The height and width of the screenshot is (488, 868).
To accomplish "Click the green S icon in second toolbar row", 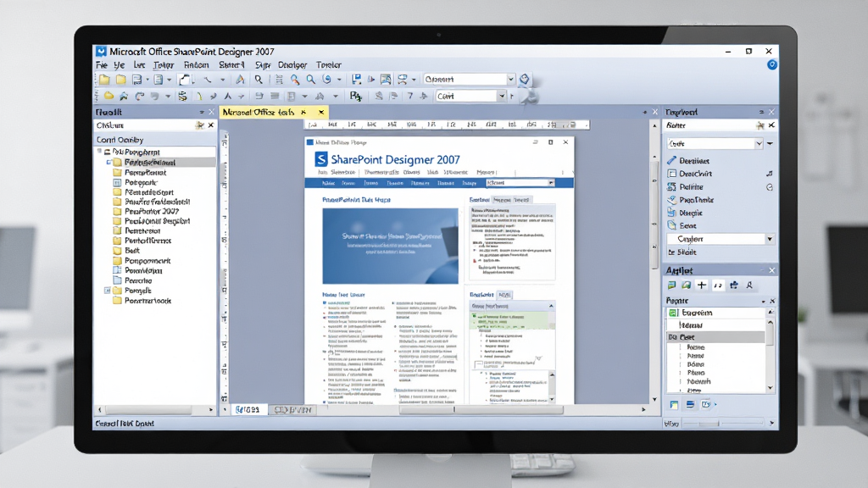I will tap(182, 97).
